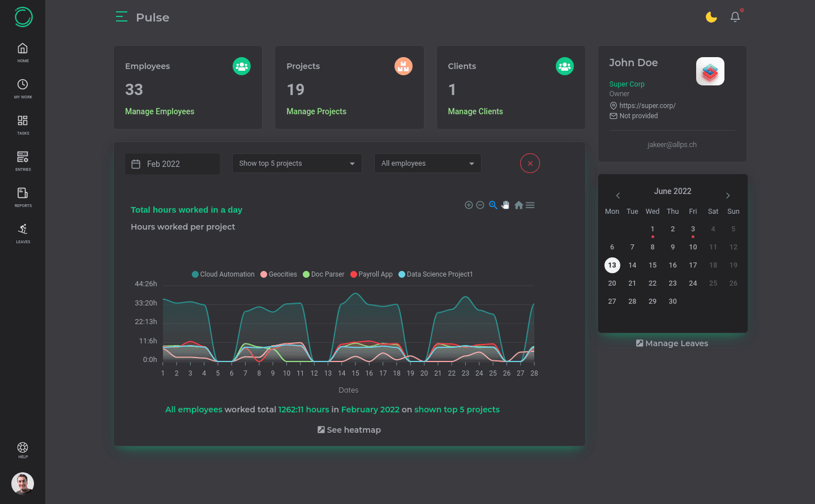Screen dimensions: 815x504
Task: Click the See heatmap link
Action: click(349, 430)
